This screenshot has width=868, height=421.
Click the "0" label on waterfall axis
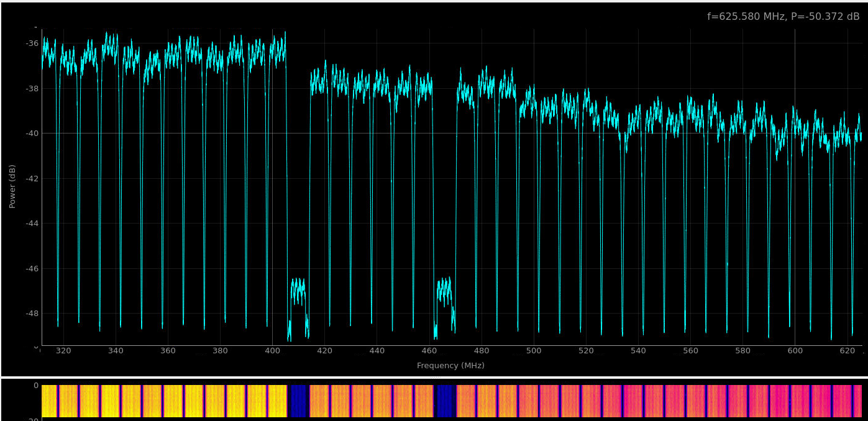[x=35, y=386]
